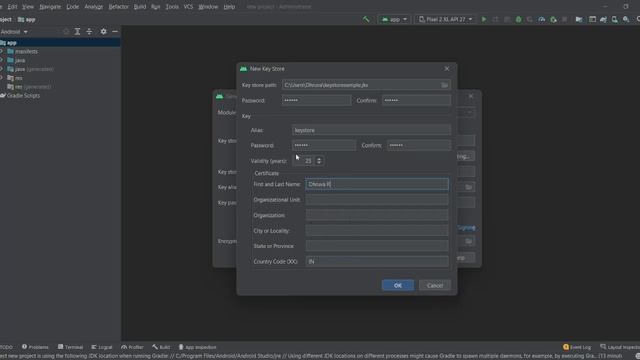Open the Help menu
The image size is (640, 360).
[229, 7]
